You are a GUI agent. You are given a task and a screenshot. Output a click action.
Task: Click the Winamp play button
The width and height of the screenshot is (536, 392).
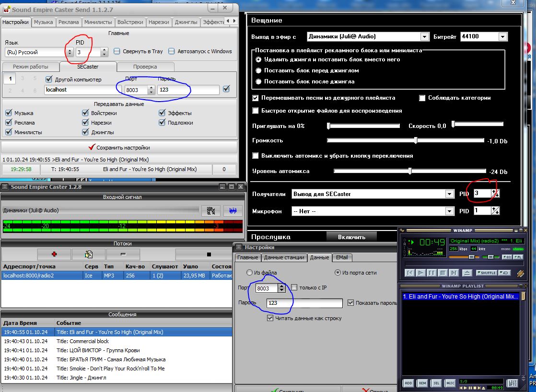tap(421, 273)
